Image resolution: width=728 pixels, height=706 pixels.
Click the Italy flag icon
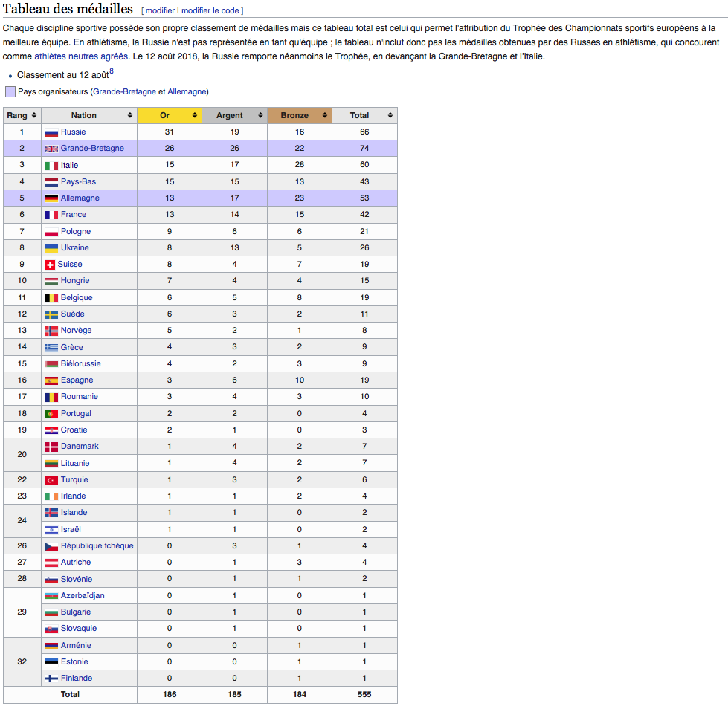point(51,166)
